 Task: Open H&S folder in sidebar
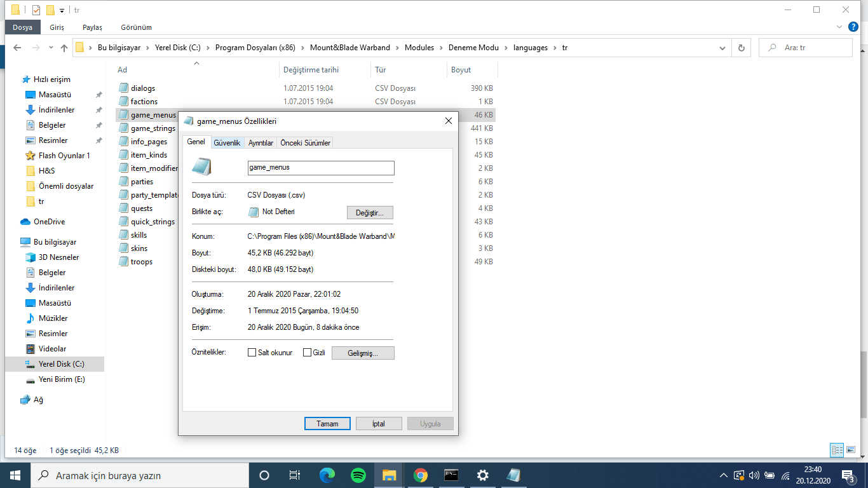click(46, 171)
